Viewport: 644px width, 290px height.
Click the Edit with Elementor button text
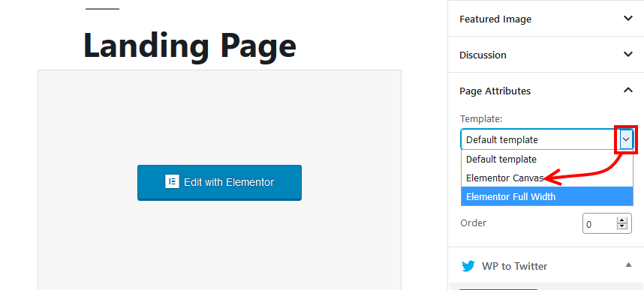[x=229, y=182]
